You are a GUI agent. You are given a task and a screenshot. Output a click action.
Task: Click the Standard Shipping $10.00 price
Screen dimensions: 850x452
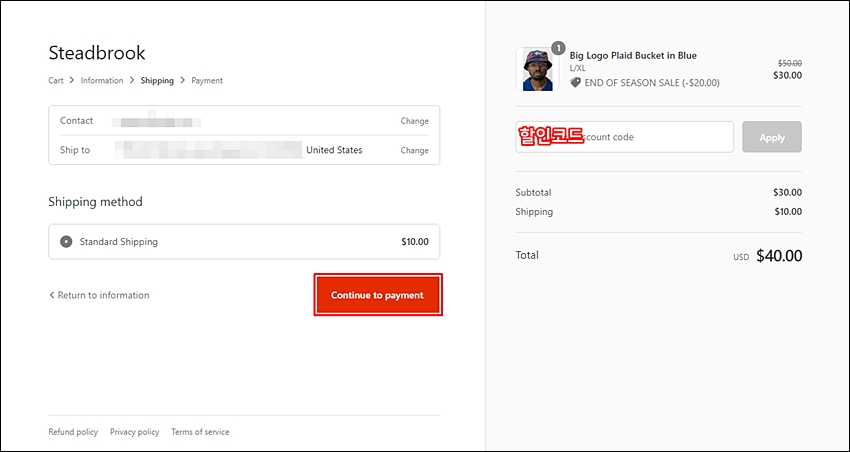tap(415, 242)
